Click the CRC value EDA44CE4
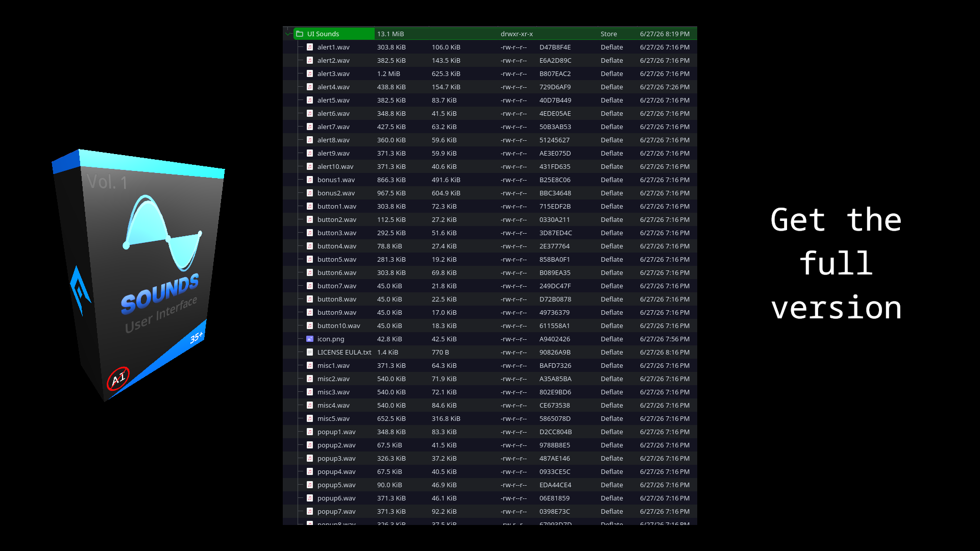980x551 pixels. coord(555,485)
